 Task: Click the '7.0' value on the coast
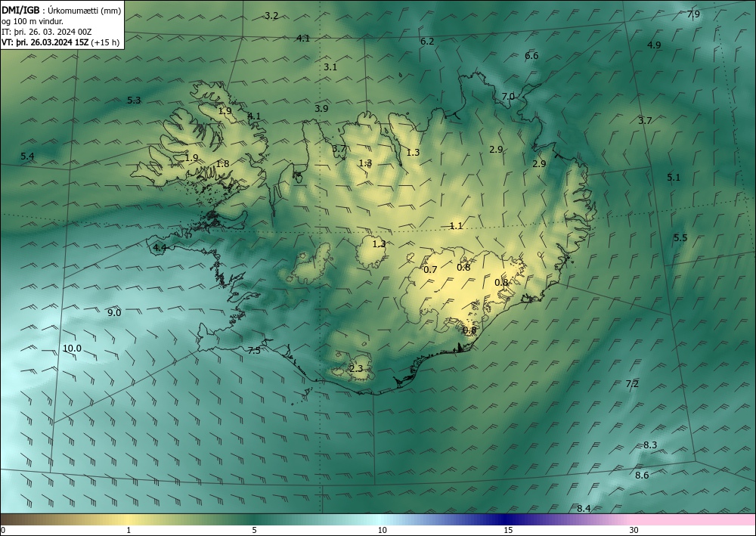click(508, 97)
